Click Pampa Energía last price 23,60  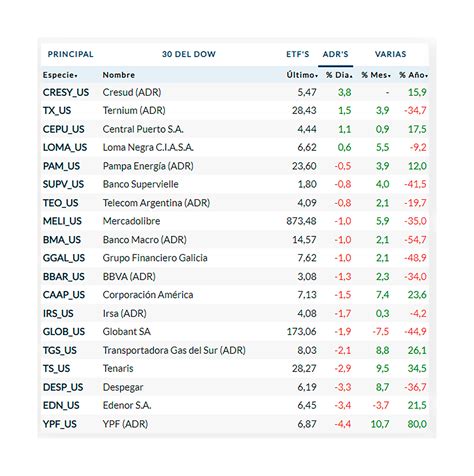(x=304, y=166)
